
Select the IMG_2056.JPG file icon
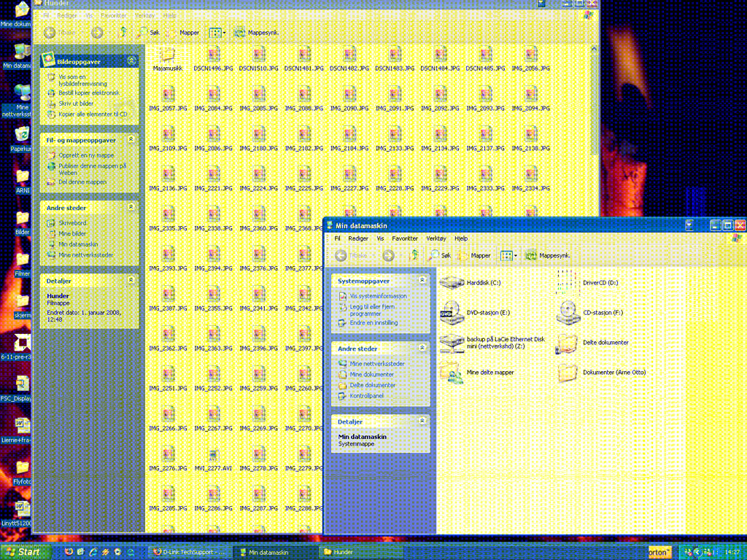(531, 54)
